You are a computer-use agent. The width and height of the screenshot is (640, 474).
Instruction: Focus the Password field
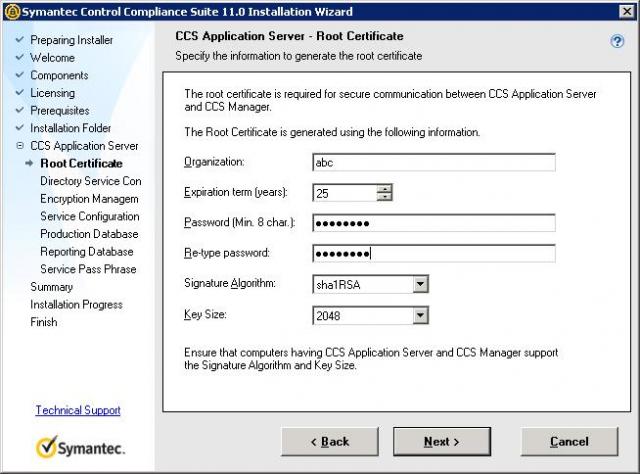tap(433, 223)
